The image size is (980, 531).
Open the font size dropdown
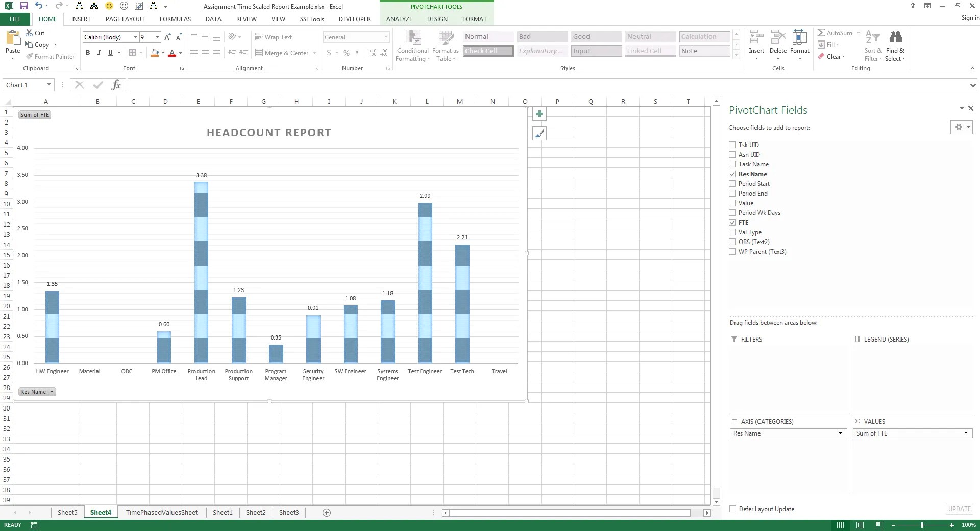(x=157, y=37)
